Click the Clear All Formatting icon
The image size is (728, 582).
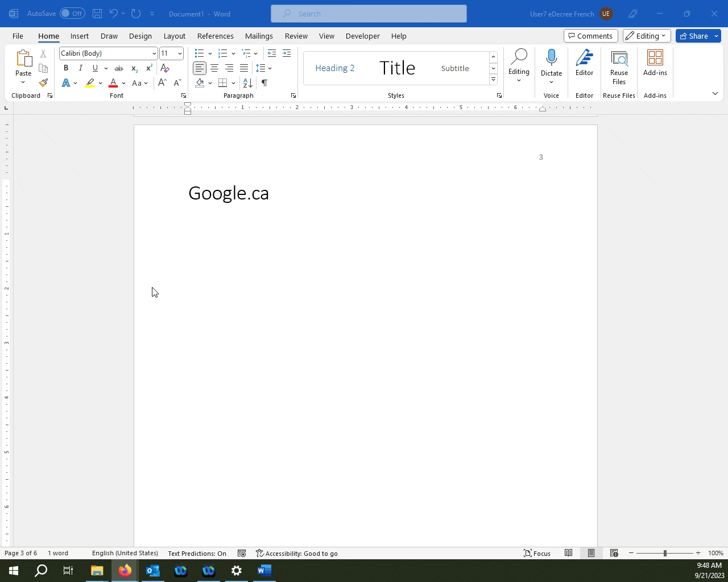165,68
